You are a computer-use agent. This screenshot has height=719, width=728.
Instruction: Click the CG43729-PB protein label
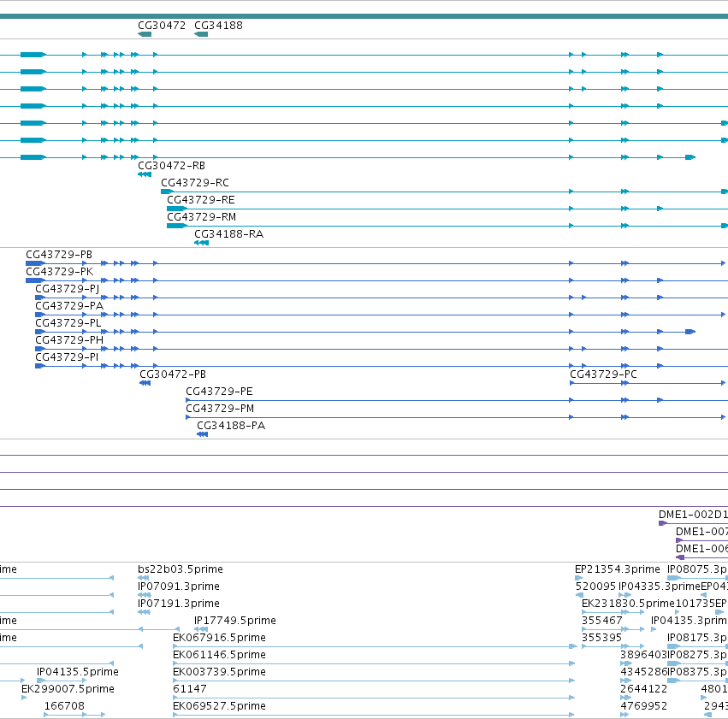[59, 255]
